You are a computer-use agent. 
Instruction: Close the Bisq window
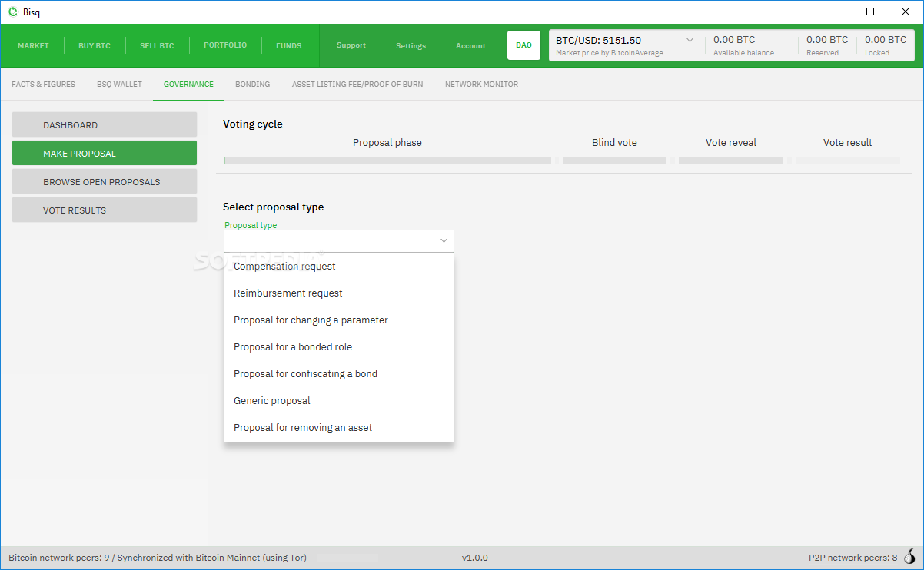coord(906,12)
